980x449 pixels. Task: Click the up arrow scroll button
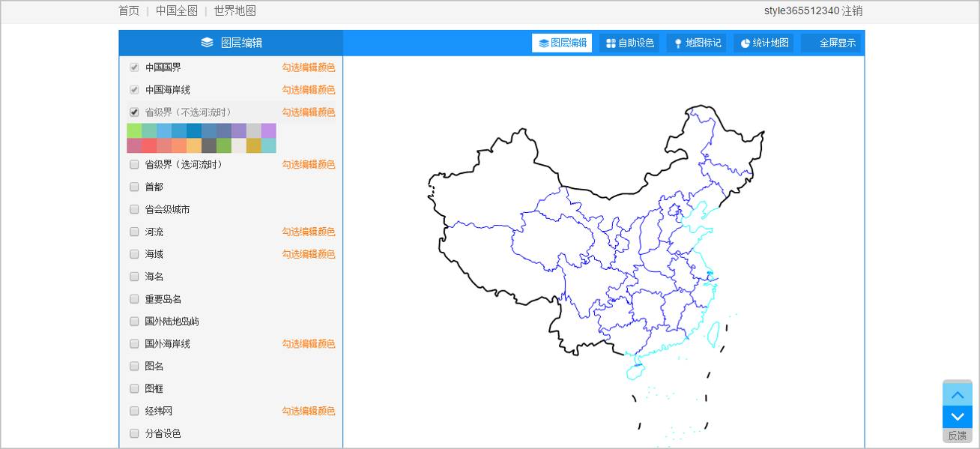[x=957, y=394]
